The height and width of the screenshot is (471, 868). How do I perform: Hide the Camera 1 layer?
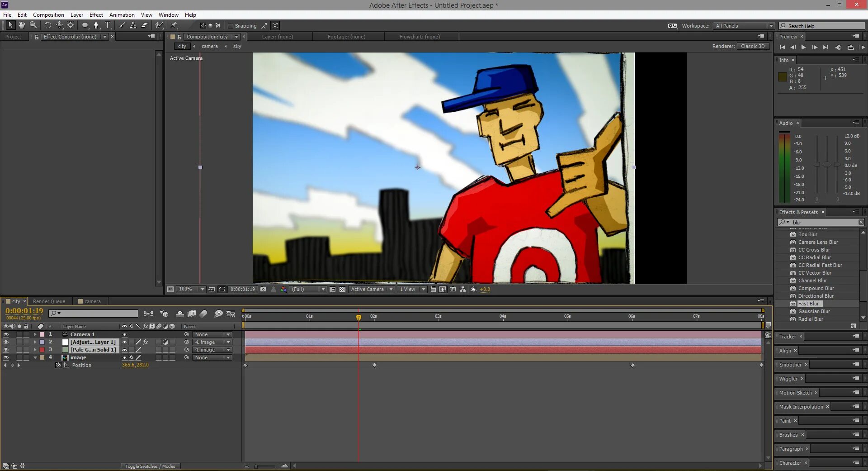[x=6, y=334]
